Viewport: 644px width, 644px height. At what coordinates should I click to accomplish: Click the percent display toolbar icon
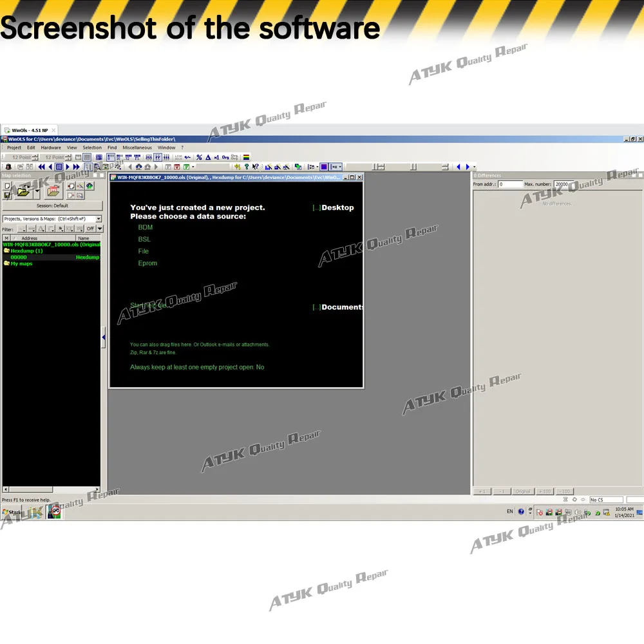(199, 157)
